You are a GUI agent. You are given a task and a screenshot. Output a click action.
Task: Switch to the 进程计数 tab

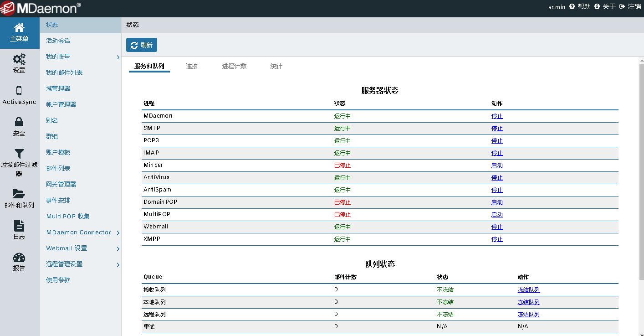[x=235, y=67]
